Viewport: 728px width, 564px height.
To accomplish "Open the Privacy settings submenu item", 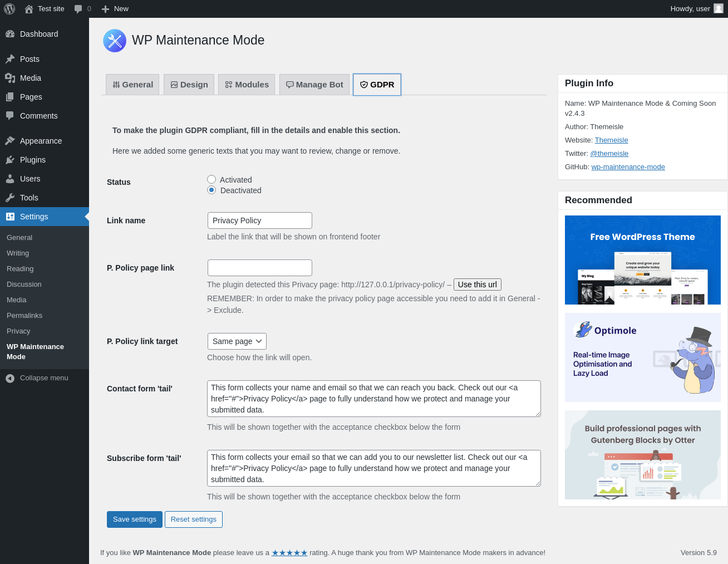I will point(18,331).
